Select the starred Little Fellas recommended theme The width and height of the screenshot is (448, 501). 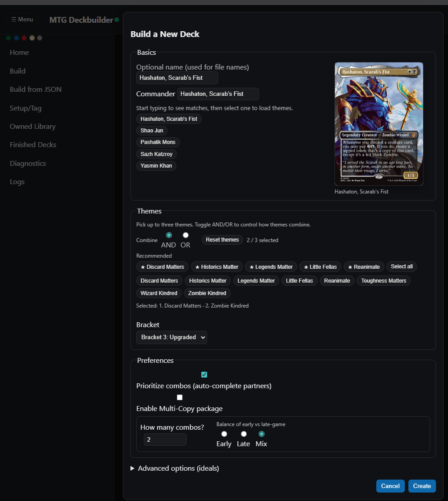click(320, 267)
